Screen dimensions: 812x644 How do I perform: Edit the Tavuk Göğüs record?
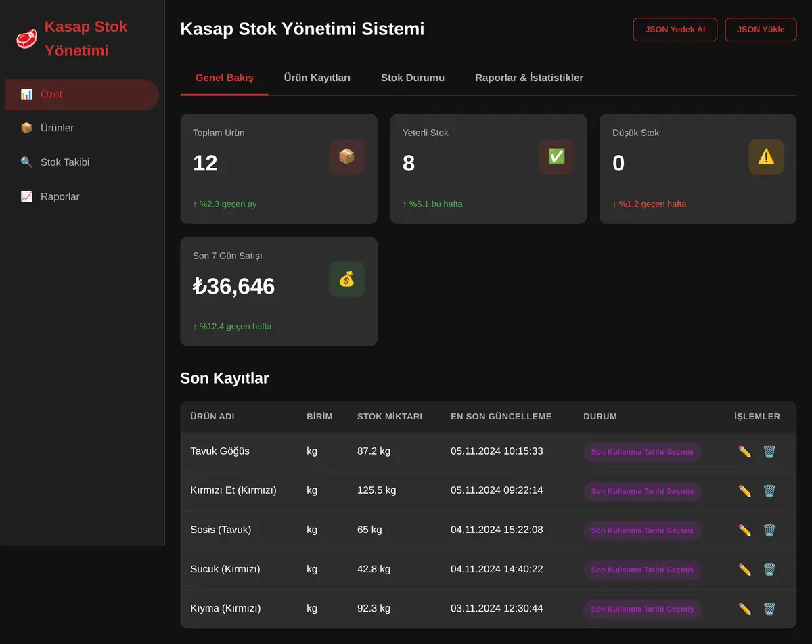pyautogui.click(x=745, y=452)
